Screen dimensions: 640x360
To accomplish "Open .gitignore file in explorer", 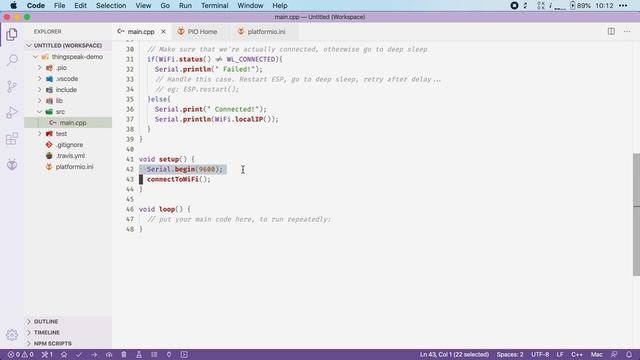I will [x=68, y=145].
